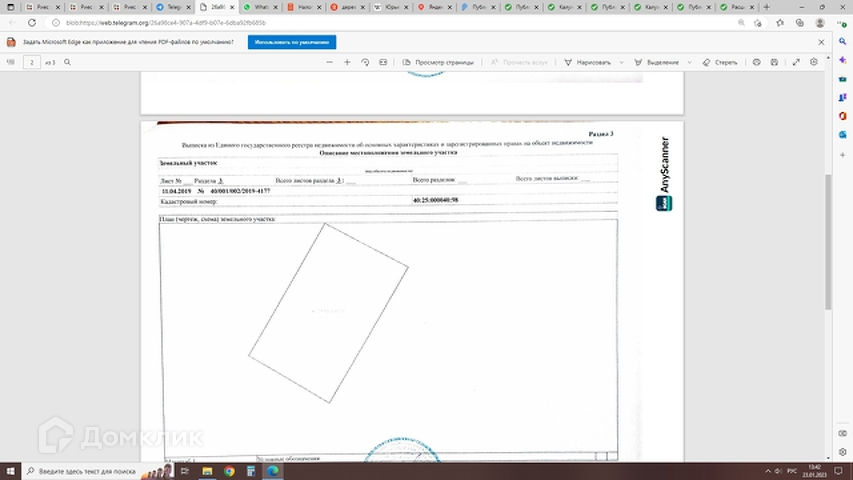This screenshot has width=853, height=480.
Task: Add a sidebar app with plus
Action: click(843, 155)
